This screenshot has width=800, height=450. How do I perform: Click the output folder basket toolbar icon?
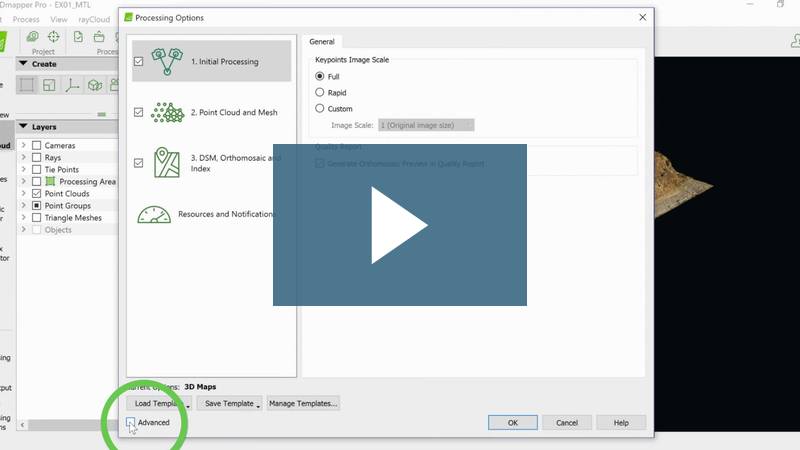pos(99,37)
